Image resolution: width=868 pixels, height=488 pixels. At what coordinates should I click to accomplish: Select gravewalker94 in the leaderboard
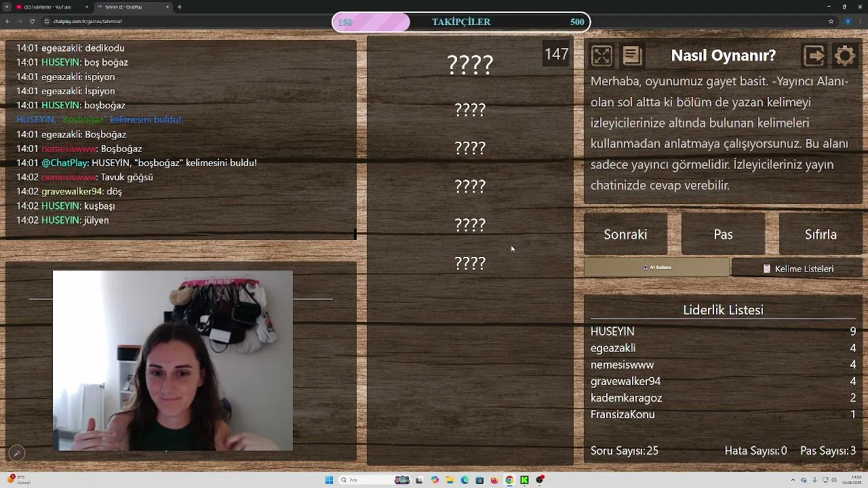723,381
